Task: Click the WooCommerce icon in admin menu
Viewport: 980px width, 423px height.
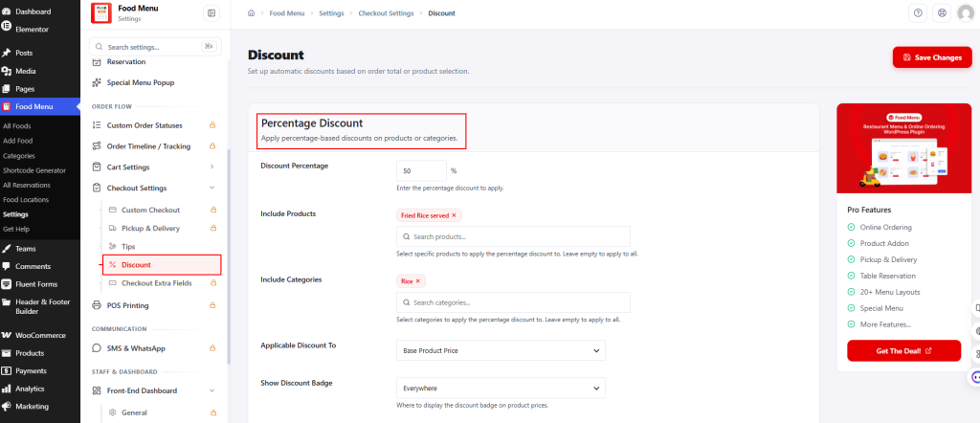Action: [x=7, y=335]
